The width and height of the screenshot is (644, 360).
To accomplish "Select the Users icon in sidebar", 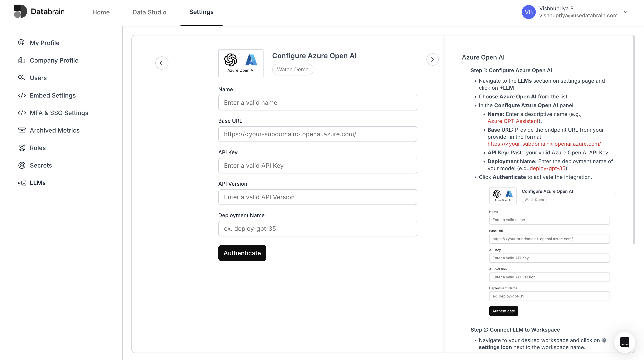I will pyautogui.click(x=21, y=78).
